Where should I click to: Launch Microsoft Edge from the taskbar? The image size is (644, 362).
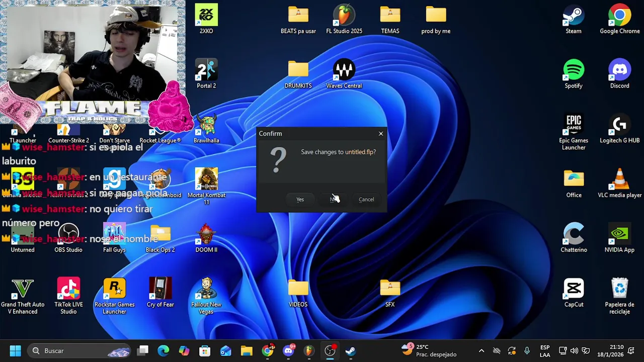164,351
